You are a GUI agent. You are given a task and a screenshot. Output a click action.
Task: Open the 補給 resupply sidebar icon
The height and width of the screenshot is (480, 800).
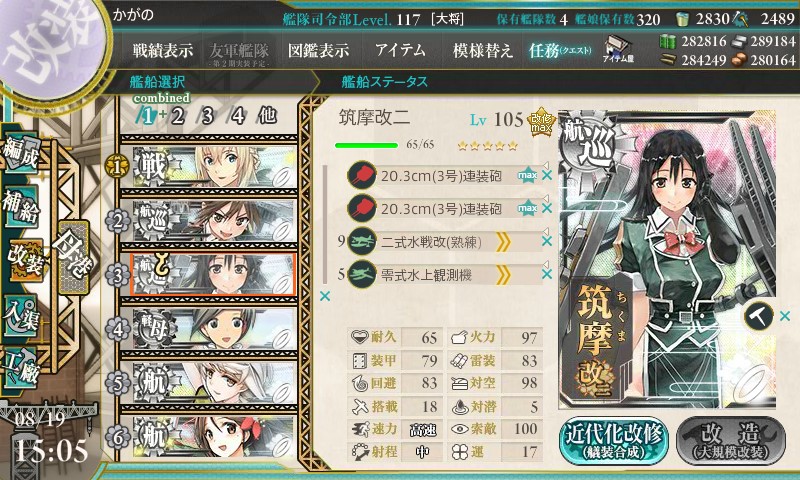21,206
